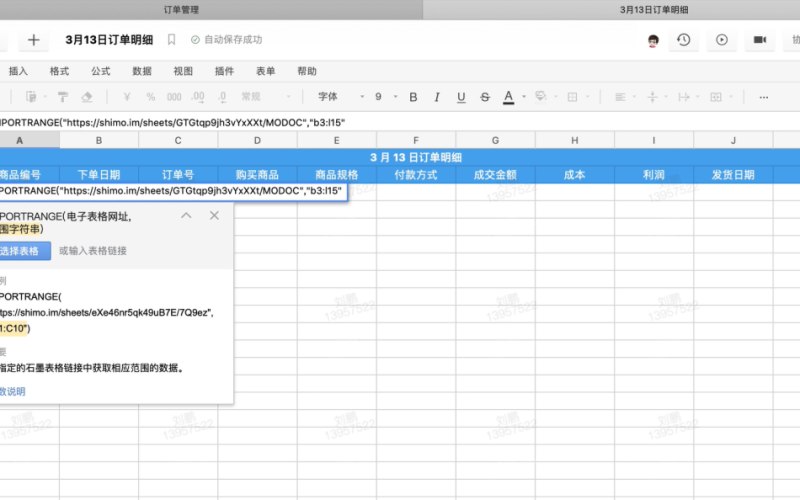This screenshot has width=800, height=500.
Task: Select column B header
Action: [x=99, y=140]
